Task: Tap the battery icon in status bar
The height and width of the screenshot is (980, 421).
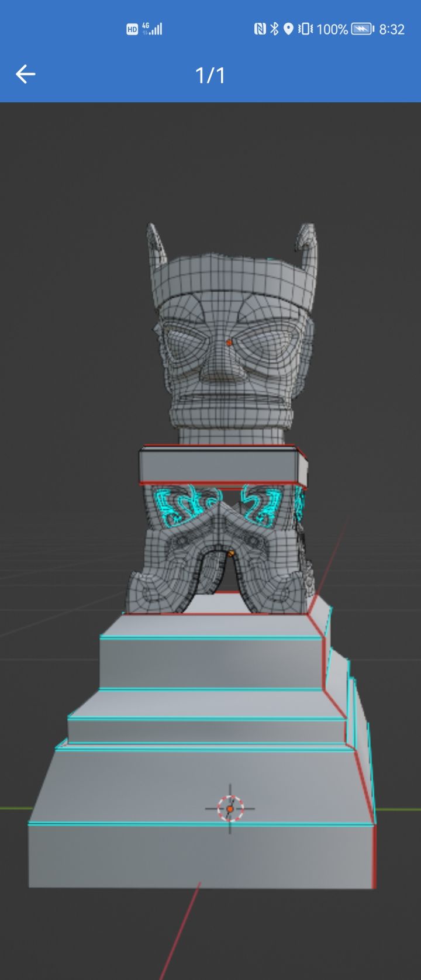Action: click(x=362, y=29)
